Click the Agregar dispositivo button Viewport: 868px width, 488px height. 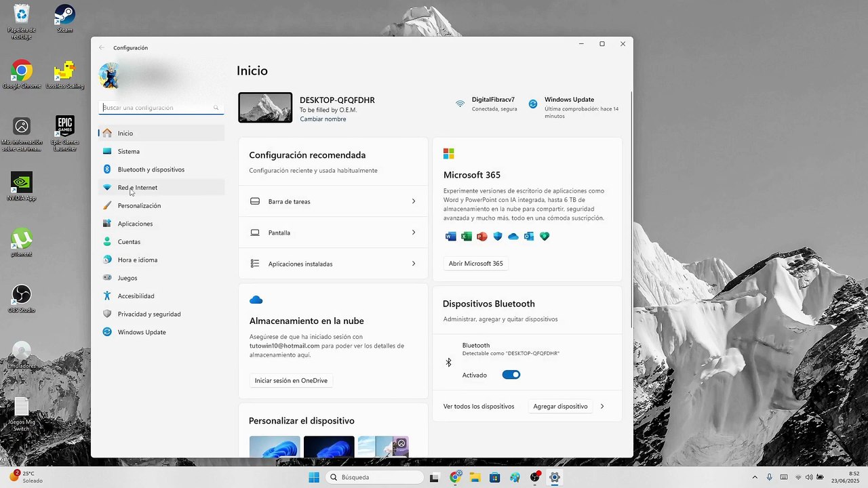(560, 407)
